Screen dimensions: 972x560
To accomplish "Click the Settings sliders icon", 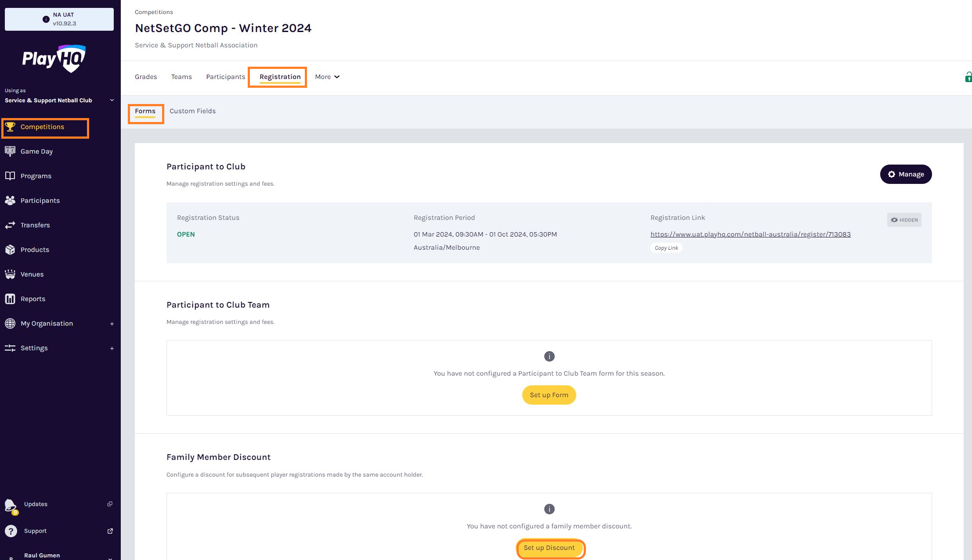I will [10, 348].
